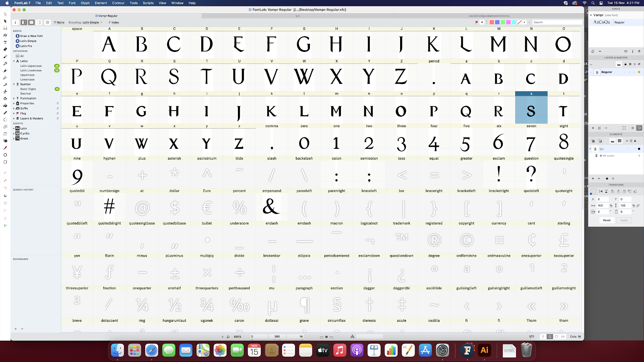The width and height of the screenshot is (644, 362).
Task: Open the Index sort dropdown
Action: [114, 23]
